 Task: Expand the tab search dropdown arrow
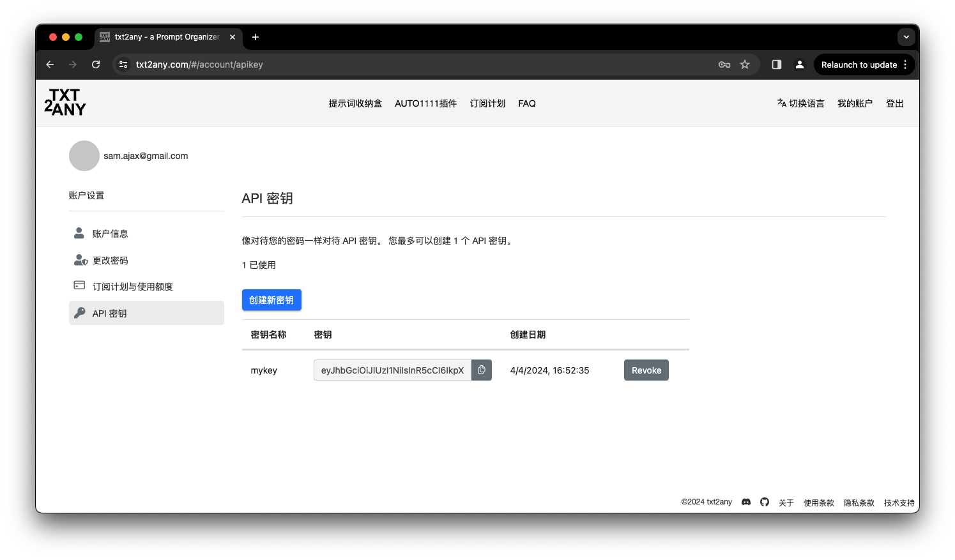pyautogui.click(x=906, y=37)
